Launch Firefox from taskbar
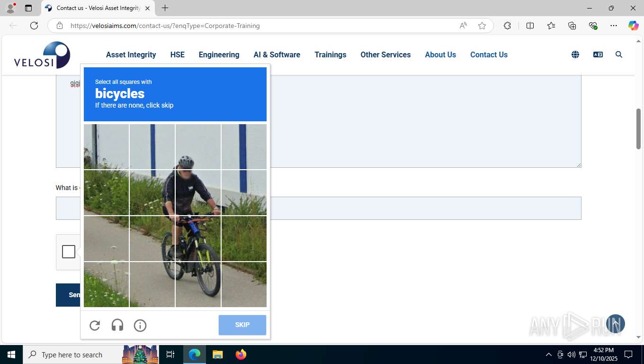644x364 pixels. [x=241, y=355]
